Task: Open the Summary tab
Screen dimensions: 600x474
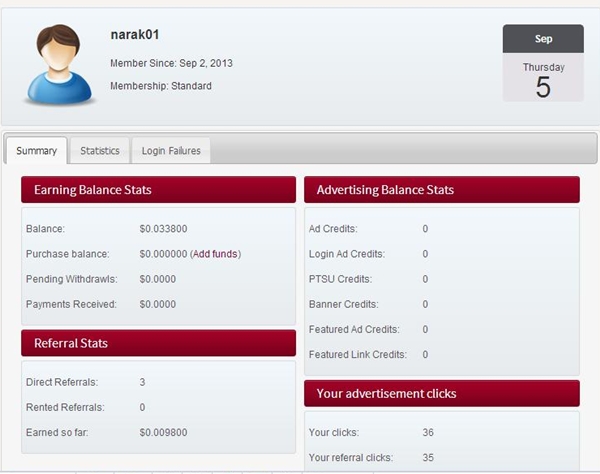Action: 36,151
